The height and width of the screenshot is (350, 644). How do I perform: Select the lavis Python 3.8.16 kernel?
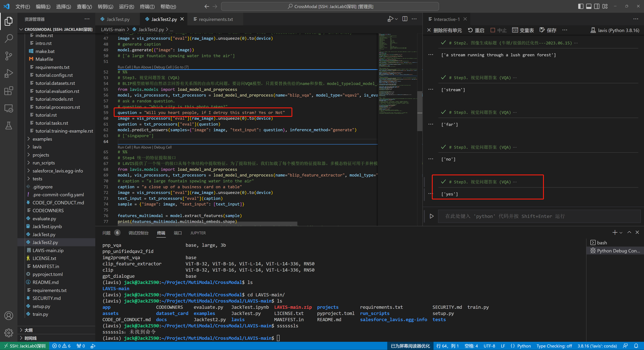[615, 30]
